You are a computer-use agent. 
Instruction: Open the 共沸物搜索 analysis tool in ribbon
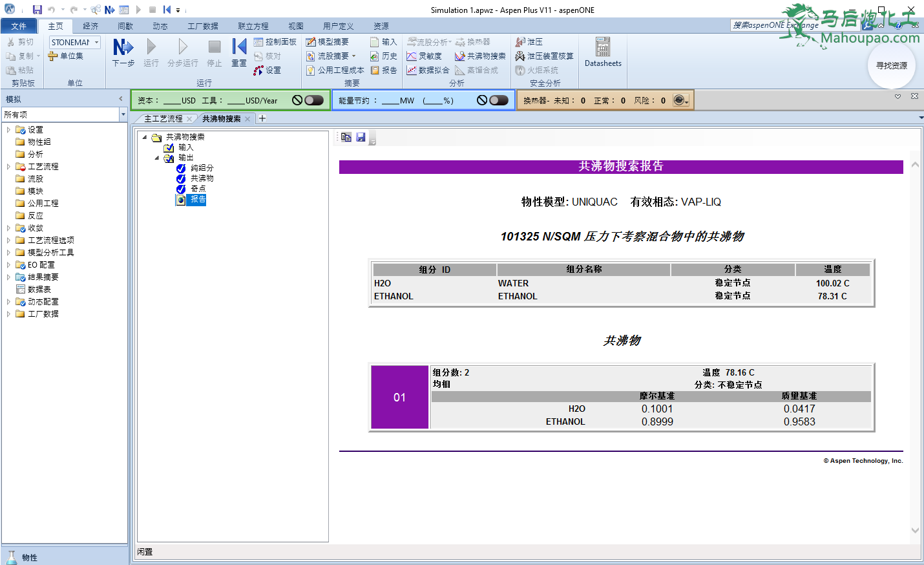tap(480, 56)
